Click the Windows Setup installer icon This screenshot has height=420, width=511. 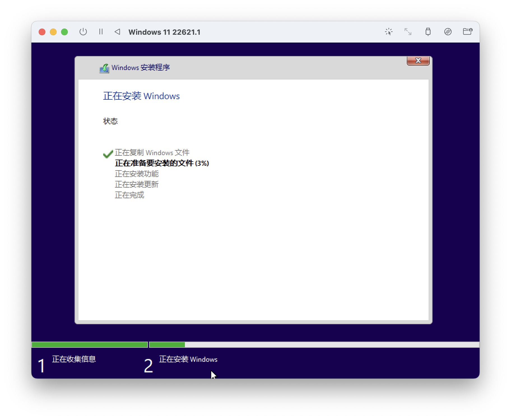coord(104,68)
